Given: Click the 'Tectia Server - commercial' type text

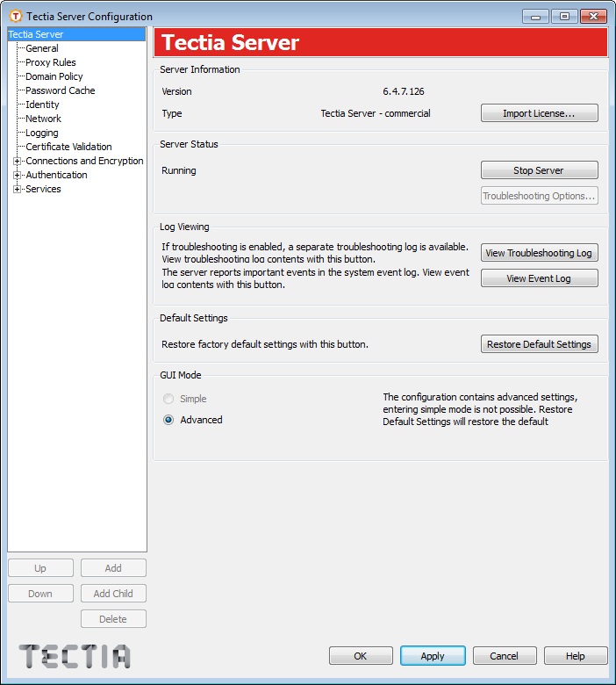Looking at the screenshot, I should point(376,113).
